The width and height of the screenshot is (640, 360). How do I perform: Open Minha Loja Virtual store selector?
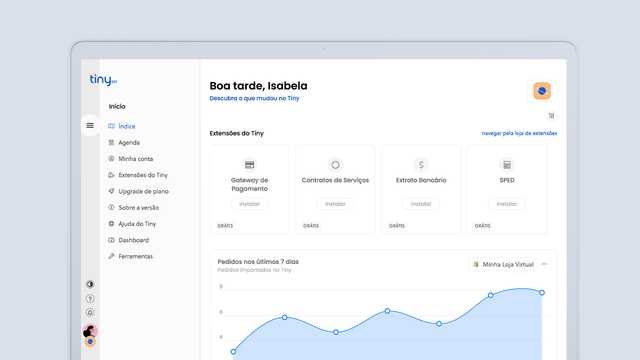[503, 264]
